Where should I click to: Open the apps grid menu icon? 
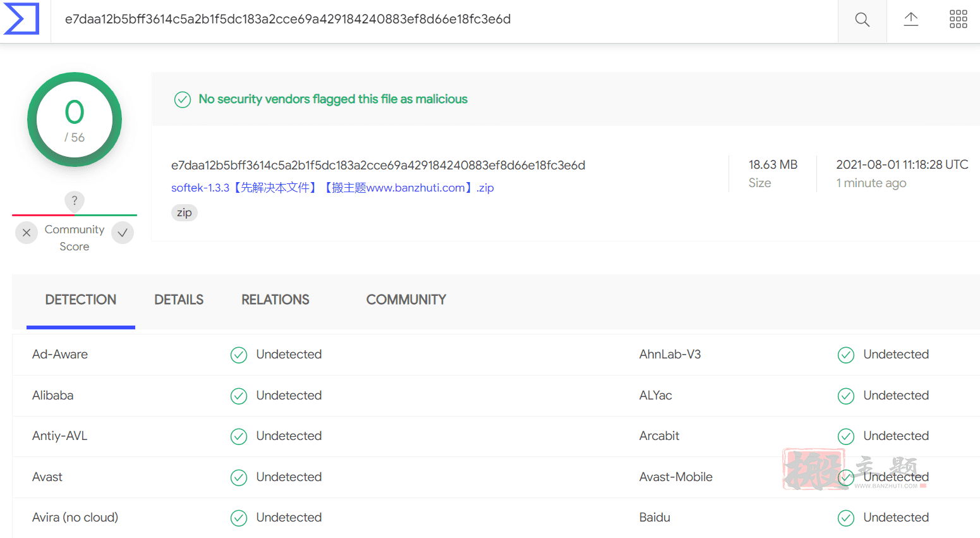tap(958, 19)
